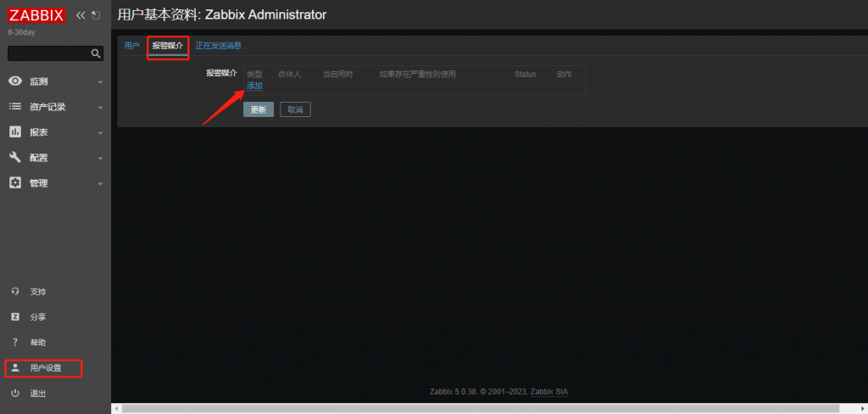The height and width of the screenshot is (414, 868).
Task: Select the 报警媒介 tab
Action: 168,46
